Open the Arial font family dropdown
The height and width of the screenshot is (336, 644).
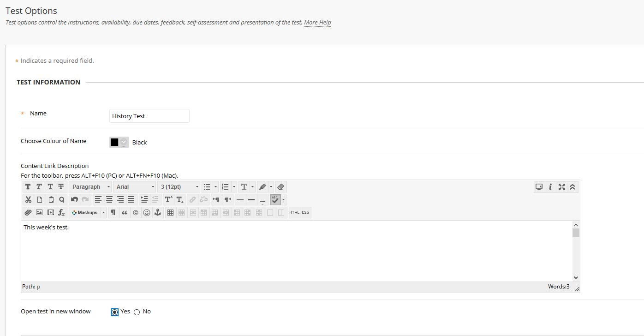tap(134, 187)
